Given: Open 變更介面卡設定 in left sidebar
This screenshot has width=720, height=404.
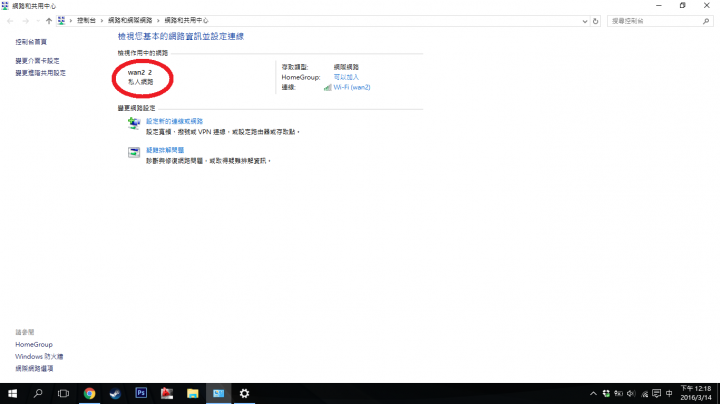Looking at the screenshot, I should click(37, 61).
